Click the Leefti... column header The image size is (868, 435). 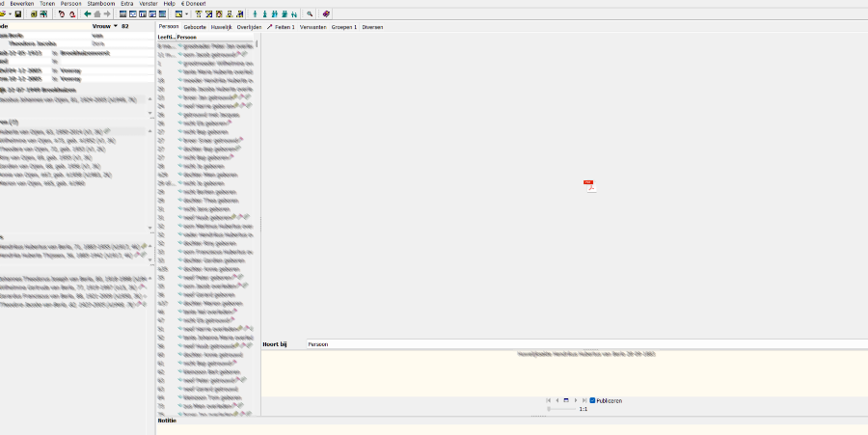[x=166, y=37]
